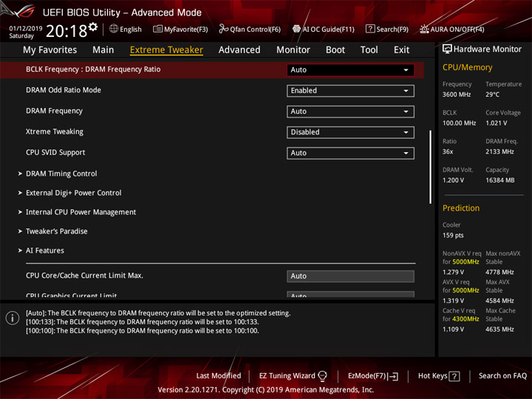This screenshot has width=532, height=399.
Task: Open the Monitor tab
Action: tap(293, 50)
